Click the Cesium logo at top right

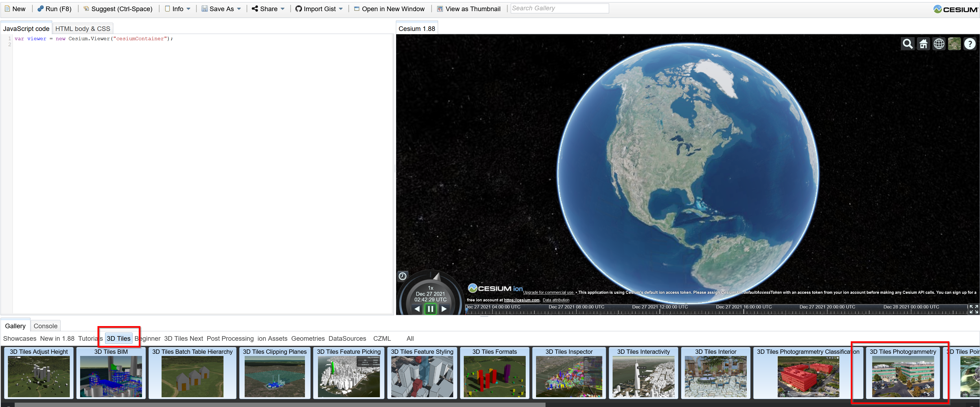point(956,9)
